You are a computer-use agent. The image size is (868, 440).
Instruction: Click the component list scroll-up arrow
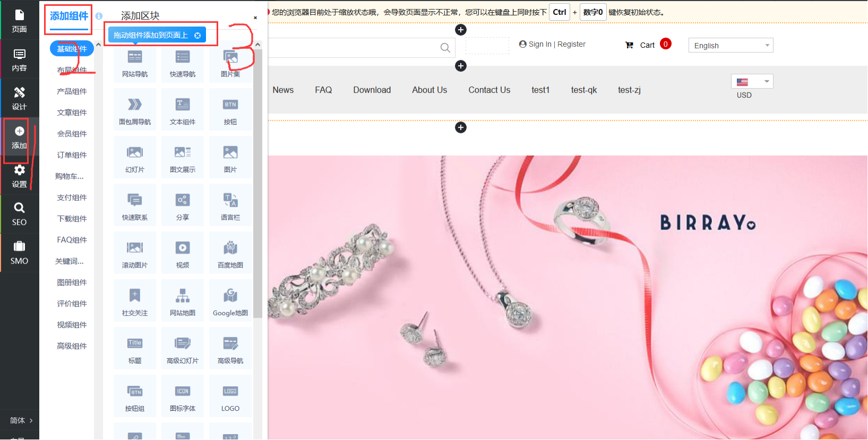tap(257, 45)
